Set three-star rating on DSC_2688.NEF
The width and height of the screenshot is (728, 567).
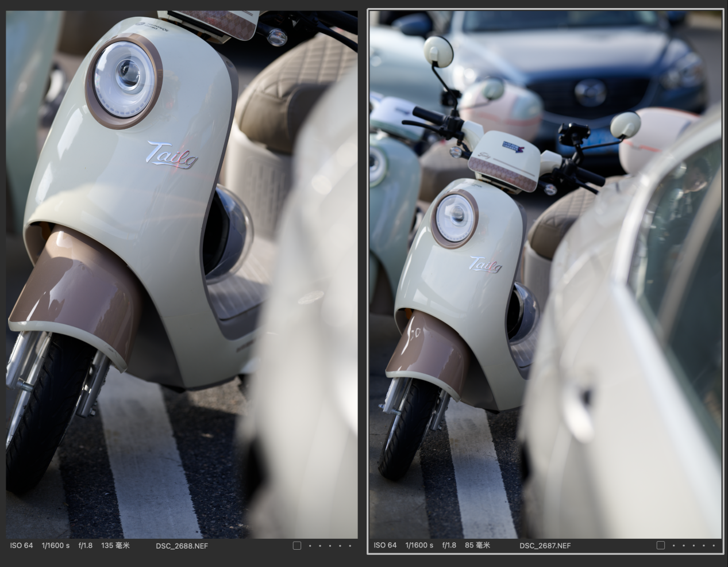(330, 546)
